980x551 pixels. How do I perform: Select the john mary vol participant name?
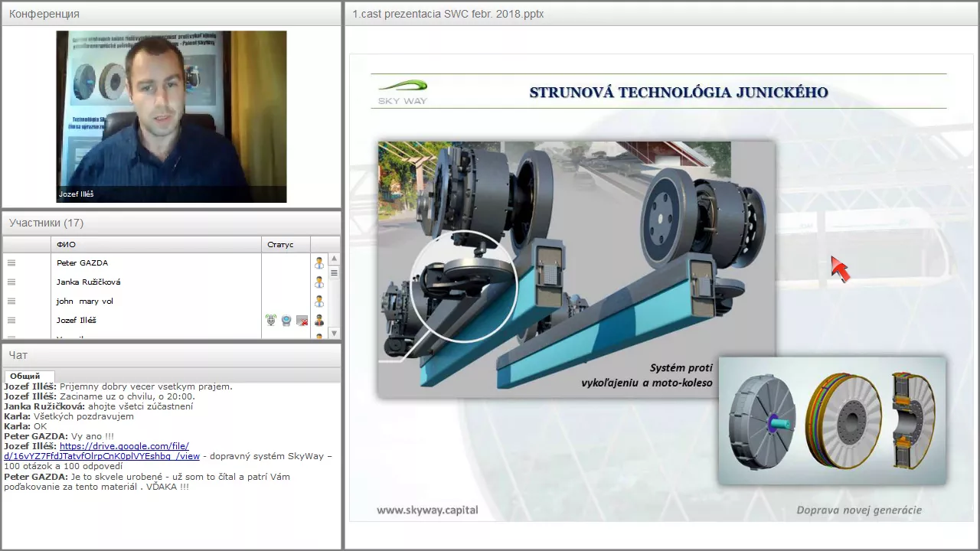point(84,301)
